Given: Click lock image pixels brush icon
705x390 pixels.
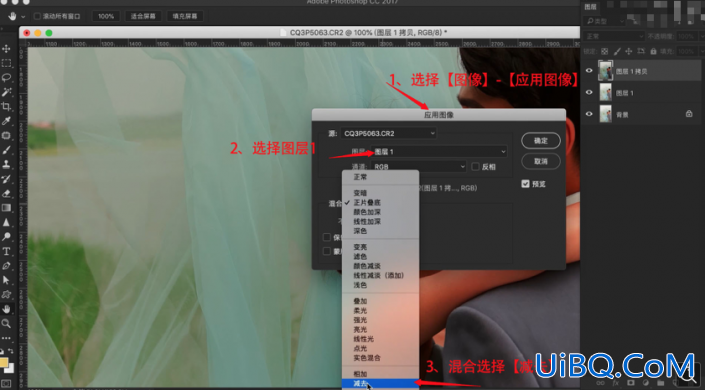Looking at the screenshot, I should click(617, 51).
